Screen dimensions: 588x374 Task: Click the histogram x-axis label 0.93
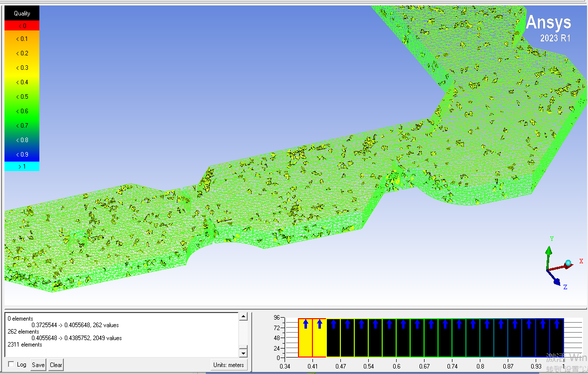click(x=536, y=366)
